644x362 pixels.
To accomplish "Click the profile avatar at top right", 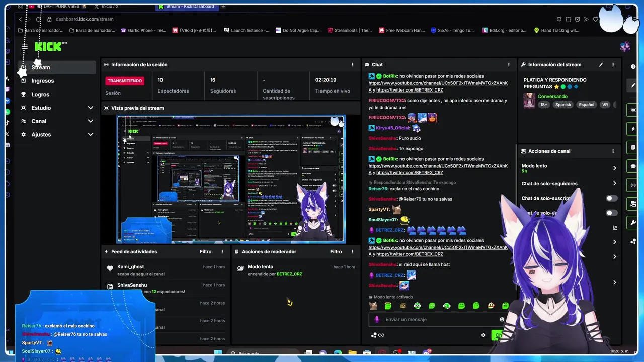I will click(x=625, y=47).
